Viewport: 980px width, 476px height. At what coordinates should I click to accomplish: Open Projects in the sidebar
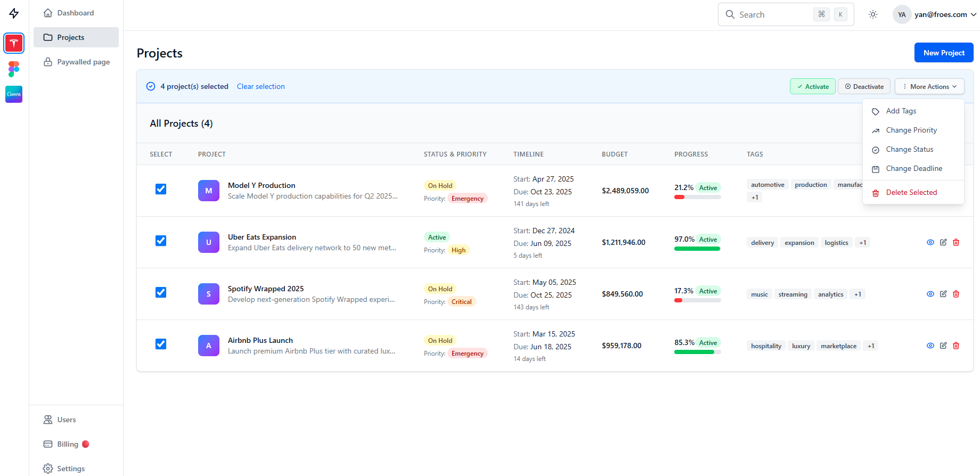pyautogui.click(x=76, y=37)
